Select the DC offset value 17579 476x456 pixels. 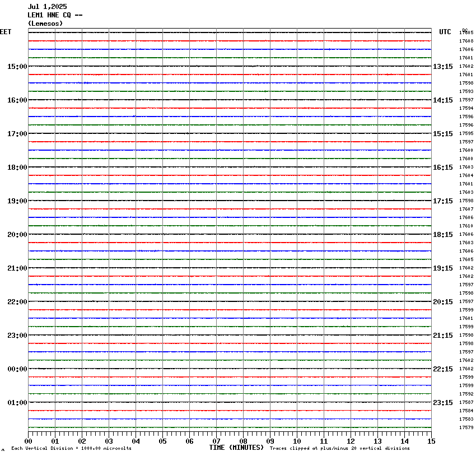(466, 428)
